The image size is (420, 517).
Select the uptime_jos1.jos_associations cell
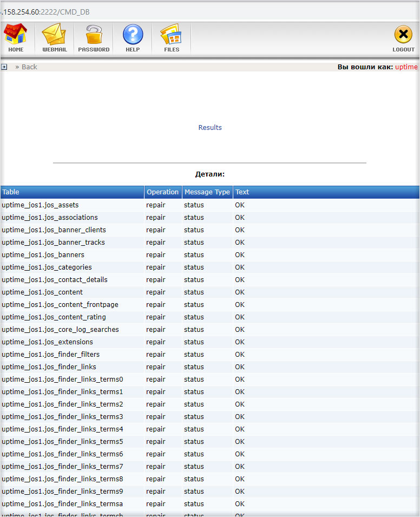pyautogui.click(x=72, y=218)
